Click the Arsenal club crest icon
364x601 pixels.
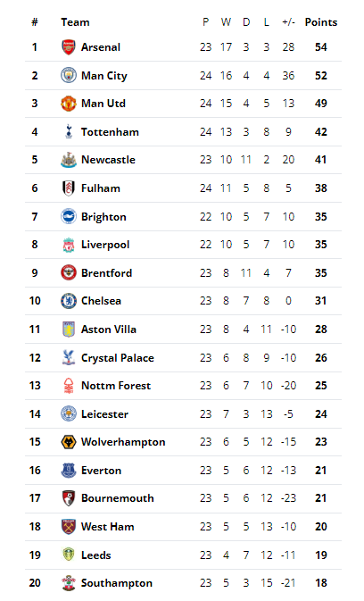[x=69, y=47]
